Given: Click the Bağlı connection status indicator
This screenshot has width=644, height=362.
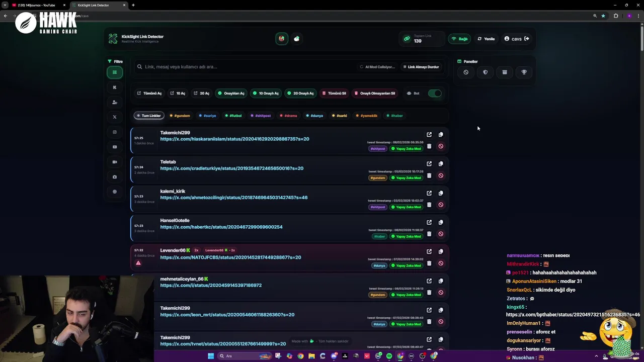Looking at the screenshot, I should click(459, 39).
